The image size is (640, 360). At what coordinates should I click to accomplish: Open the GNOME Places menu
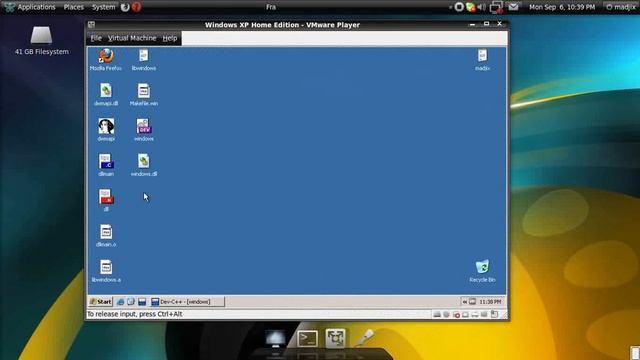point(73,7)
